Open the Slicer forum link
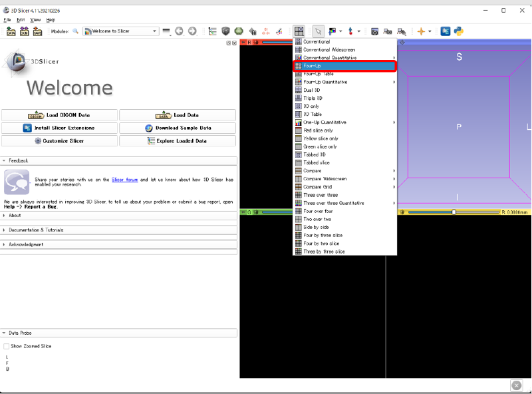Image resolution: width=532 pixels, height=394 pixels. tap(124, 180)
